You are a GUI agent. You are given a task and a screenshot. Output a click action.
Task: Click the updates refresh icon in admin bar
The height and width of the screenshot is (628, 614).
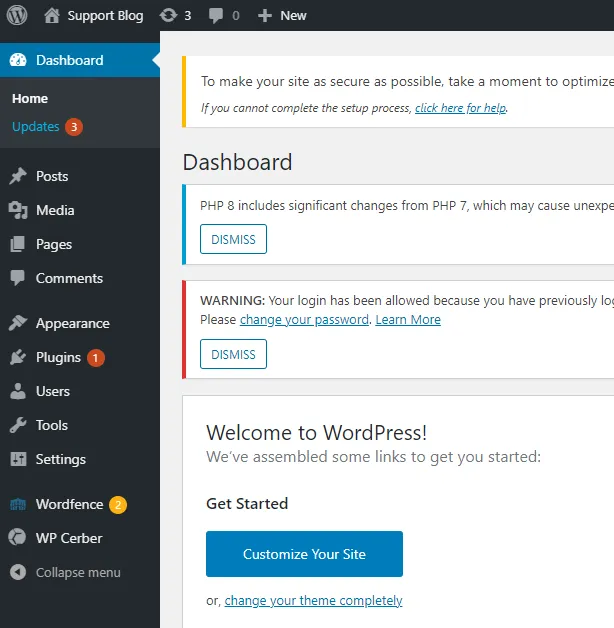click(168, 16)
